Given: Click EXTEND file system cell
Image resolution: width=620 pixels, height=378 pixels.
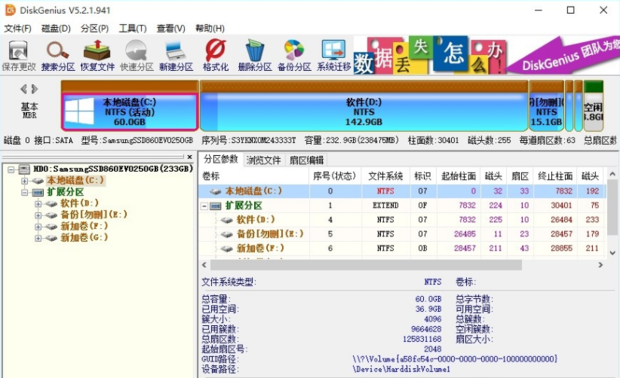Looking at the screenshot, I should point(386,206).
